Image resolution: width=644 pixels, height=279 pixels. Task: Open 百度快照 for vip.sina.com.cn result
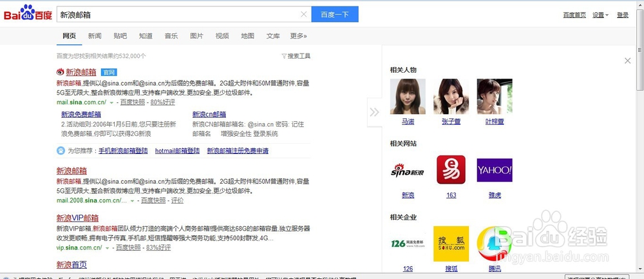(x=128, y=248)
